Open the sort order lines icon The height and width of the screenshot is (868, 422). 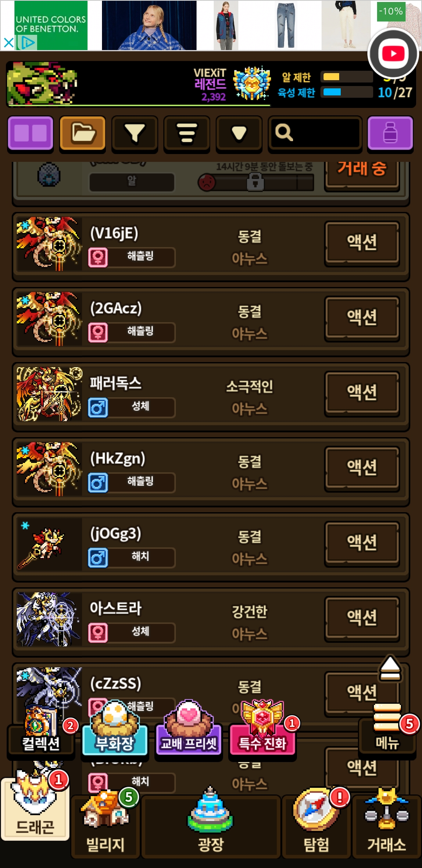187,133
